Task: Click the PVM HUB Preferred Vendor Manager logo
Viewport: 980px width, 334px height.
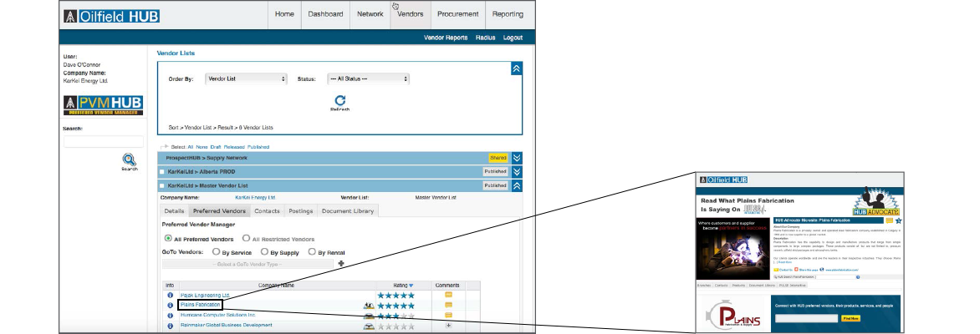Action: 103,105
